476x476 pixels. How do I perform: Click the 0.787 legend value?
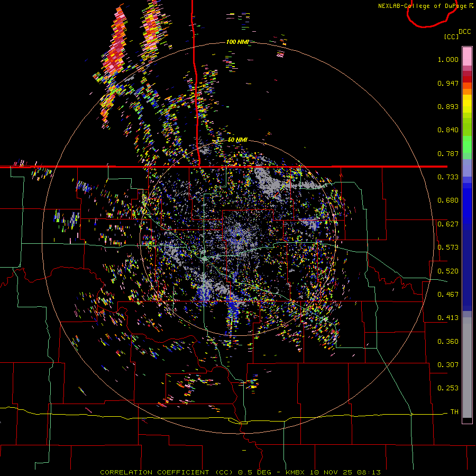point(448,153)
